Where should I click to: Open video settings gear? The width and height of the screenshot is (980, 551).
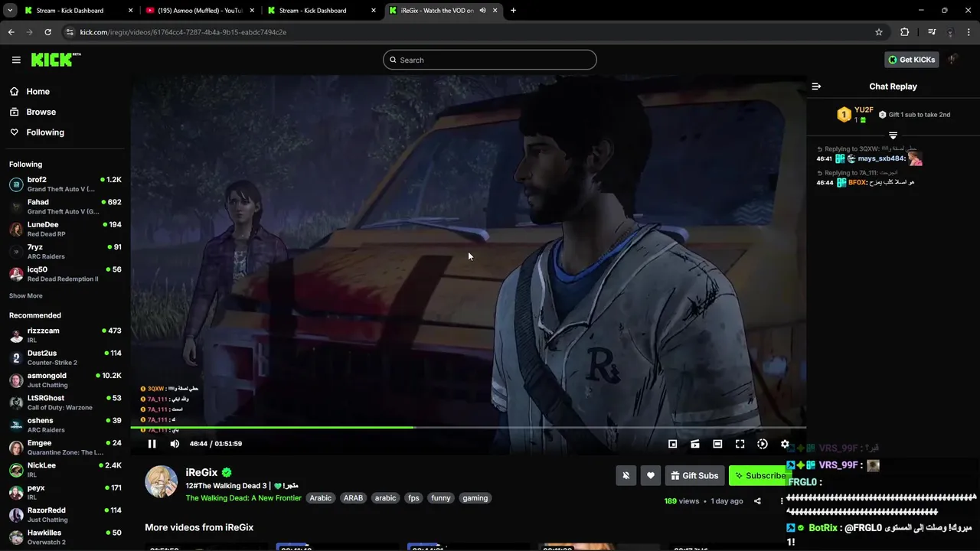(x=785, y=444)
